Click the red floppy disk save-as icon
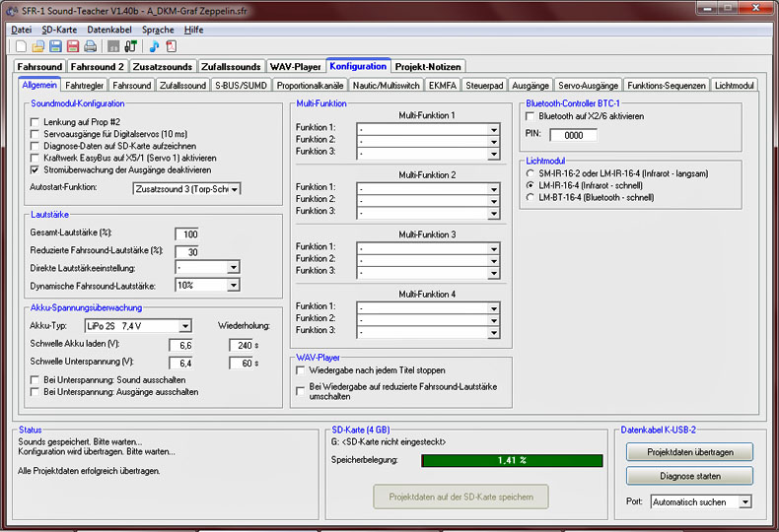 pyautogui.click(x=72, y=46)
